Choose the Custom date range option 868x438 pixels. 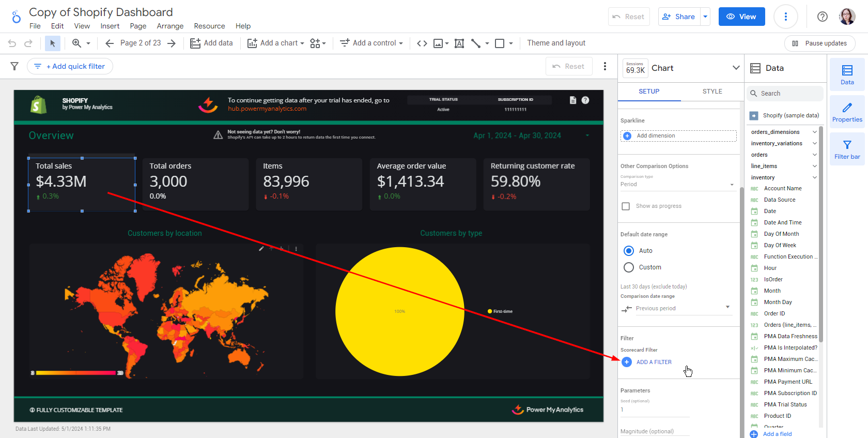629,267
